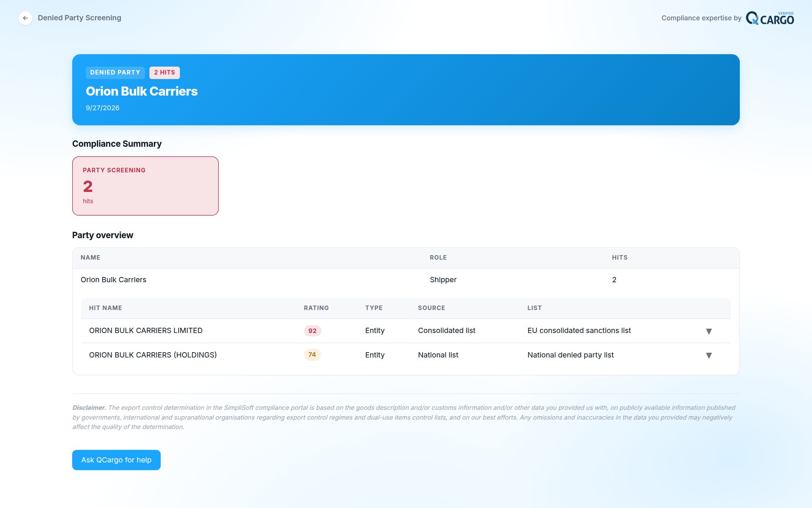This screenshot has width=812, height=508.
Task: Click the Ask QCargo for help button
Action: (x=116, y=460)
